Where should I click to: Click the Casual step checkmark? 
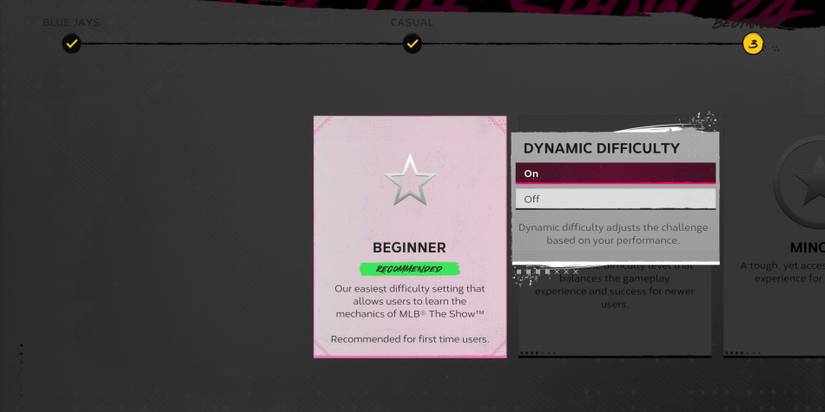point(412,44)
